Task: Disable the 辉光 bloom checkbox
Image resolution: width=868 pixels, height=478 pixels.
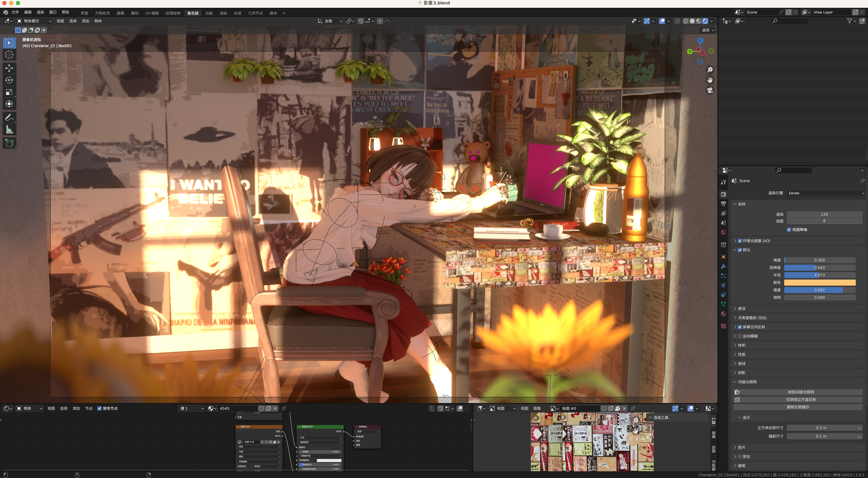Action: pyautogui.click(x=740, y=250)
